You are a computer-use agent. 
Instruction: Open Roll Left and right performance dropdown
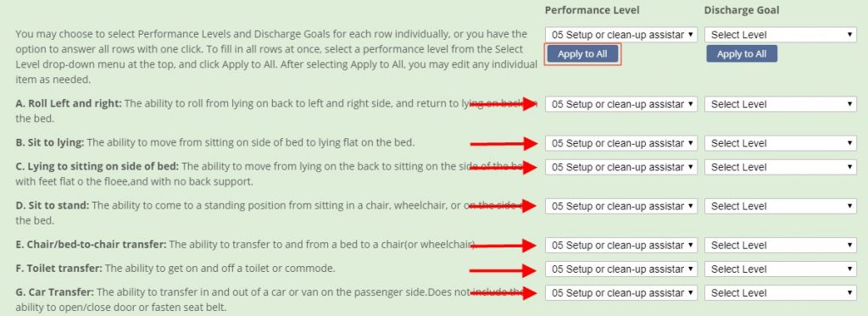tap(621, 104)
